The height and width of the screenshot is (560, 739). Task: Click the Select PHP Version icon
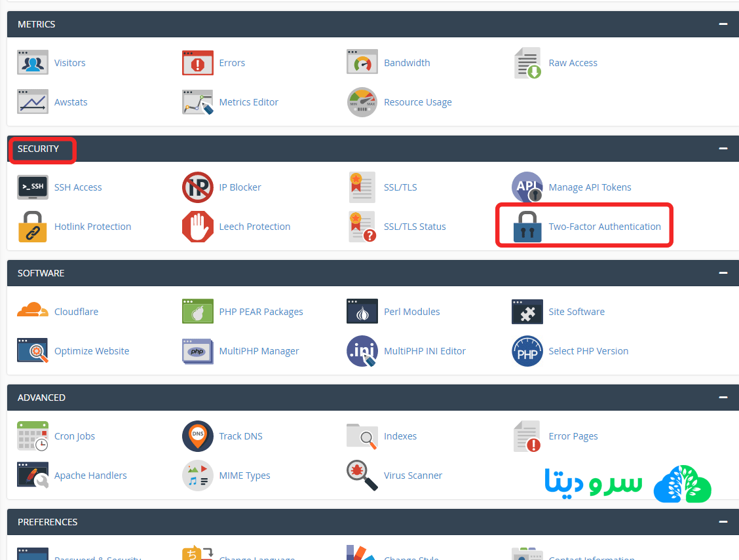coord(527,351)
